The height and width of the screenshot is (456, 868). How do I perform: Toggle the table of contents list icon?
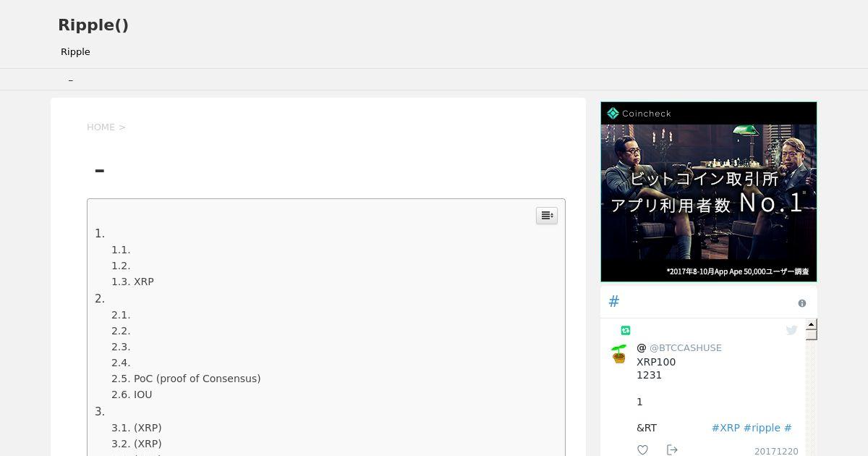(547, 216)
